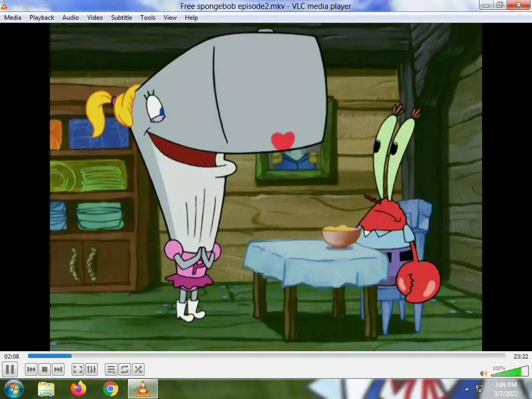Open the Playback menu
This screenshot has width=532, height=399.
pos(42,18)
